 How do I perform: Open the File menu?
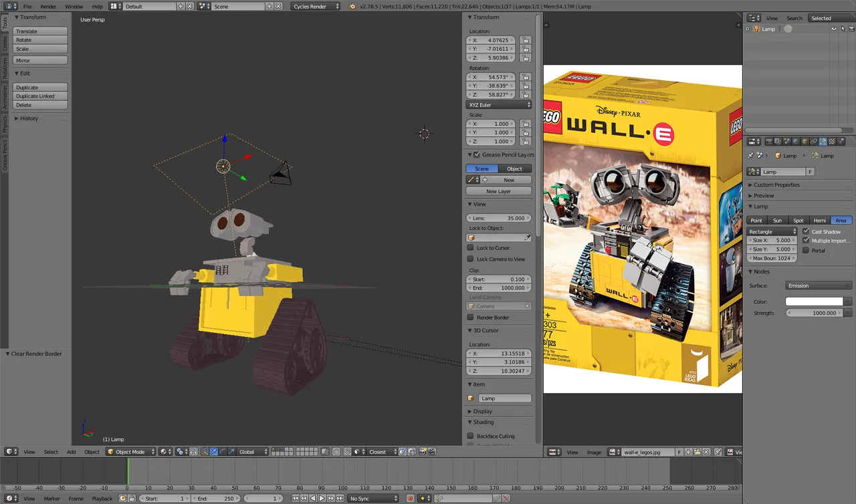27,6
